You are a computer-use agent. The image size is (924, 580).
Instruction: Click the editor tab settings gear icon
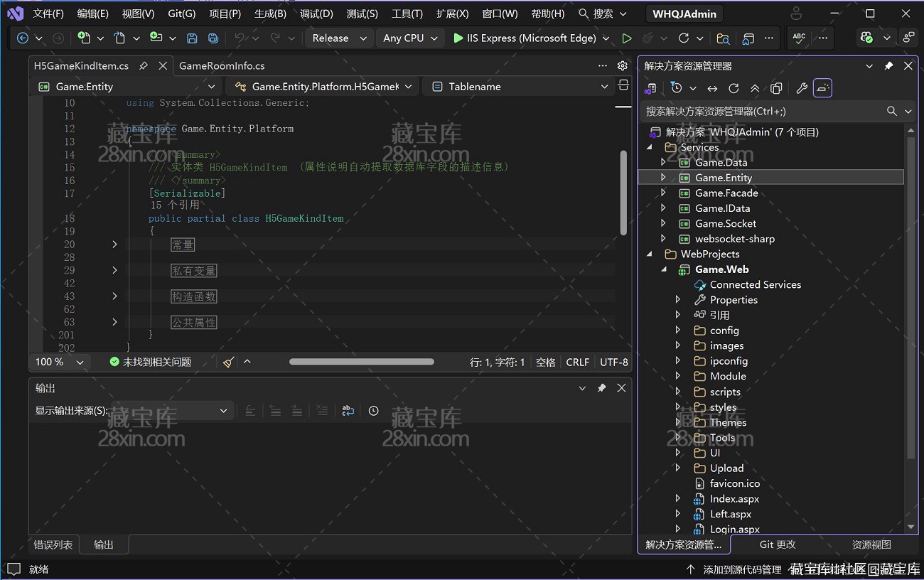622,65
